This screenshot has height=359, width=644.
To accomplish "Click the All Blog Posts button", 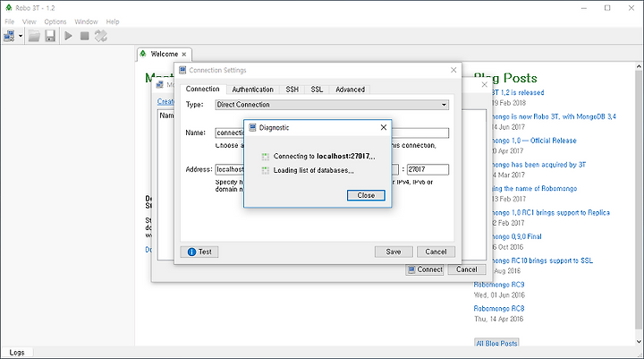I will [x=496, y=344].
